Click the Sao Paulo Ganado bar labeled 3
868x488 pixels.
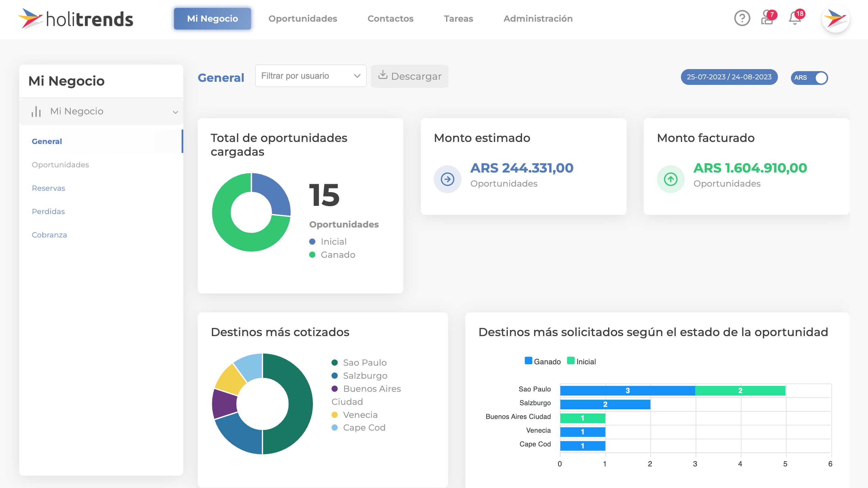pos(628,390)
